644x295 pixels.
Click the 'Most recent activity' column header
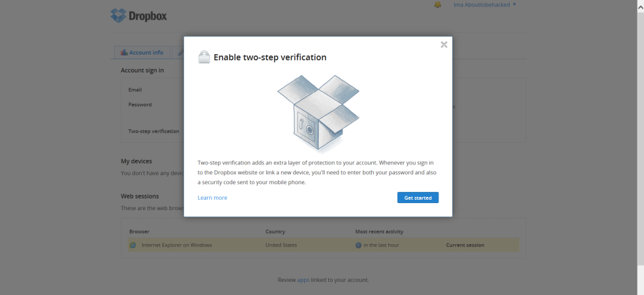(x=379, y=231)
